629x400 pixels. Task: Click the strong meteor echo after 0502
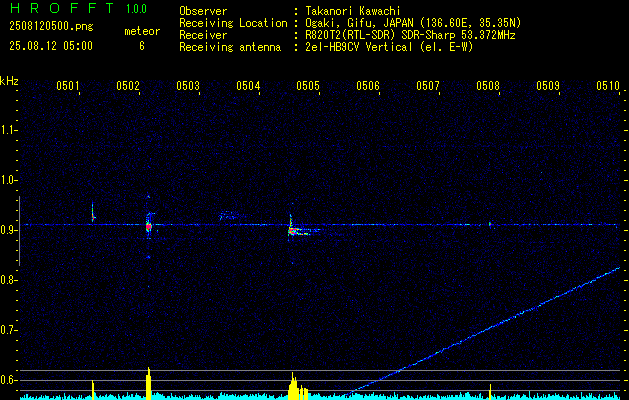149,226
